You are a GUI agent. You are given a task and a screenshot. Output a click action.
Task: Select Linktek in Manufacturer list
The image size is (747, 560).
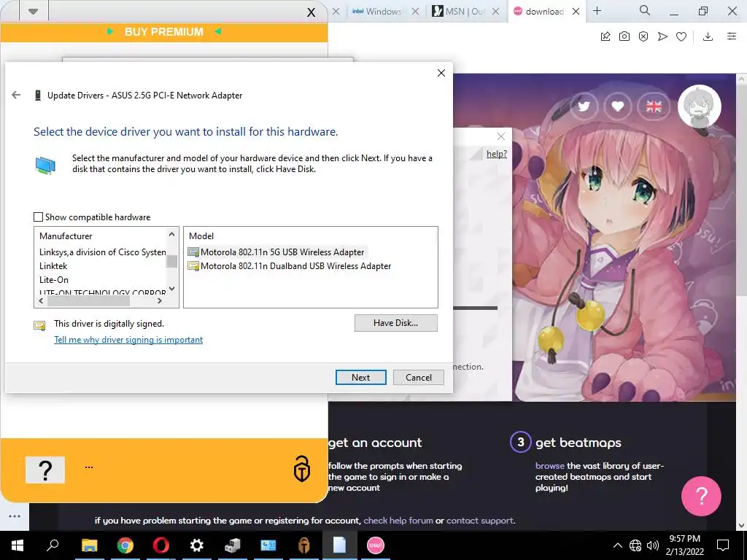click(x=53, y=265)
